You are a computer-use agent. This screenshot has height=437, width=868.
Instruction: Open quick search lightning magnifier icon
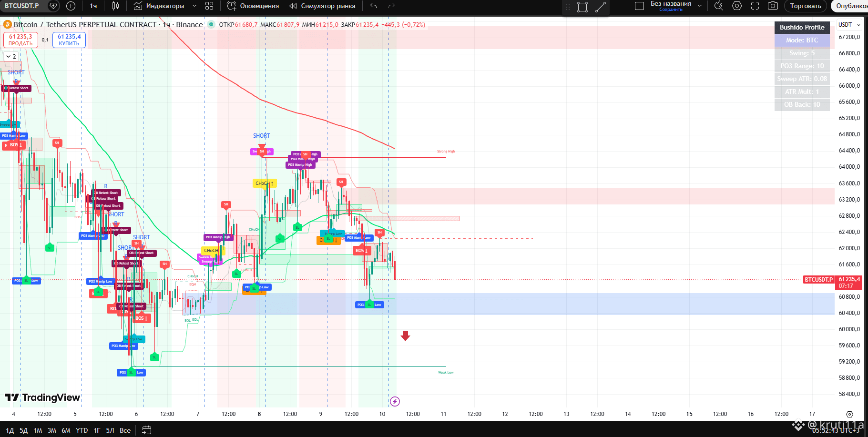click(x=719, y=6)
